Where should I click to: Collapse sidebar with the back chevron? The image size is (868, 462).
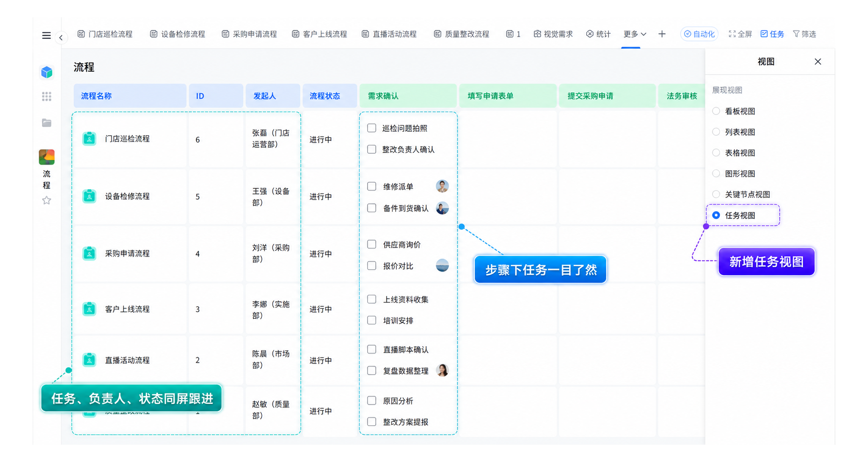(x=61, y=38)
